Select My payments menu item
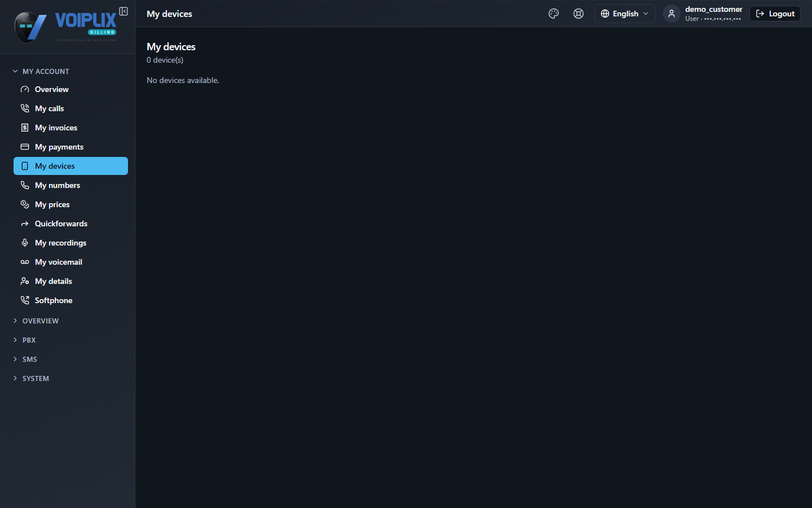The height and width of the screenshot is (508, 812). click(x=70, y=147)
